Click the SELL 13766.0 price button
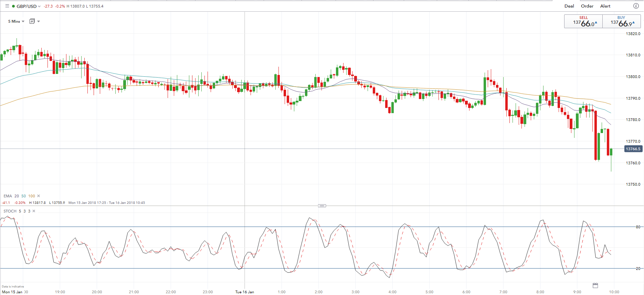The image size is (644, 295). pyautogui.click(x=583, y=21)
